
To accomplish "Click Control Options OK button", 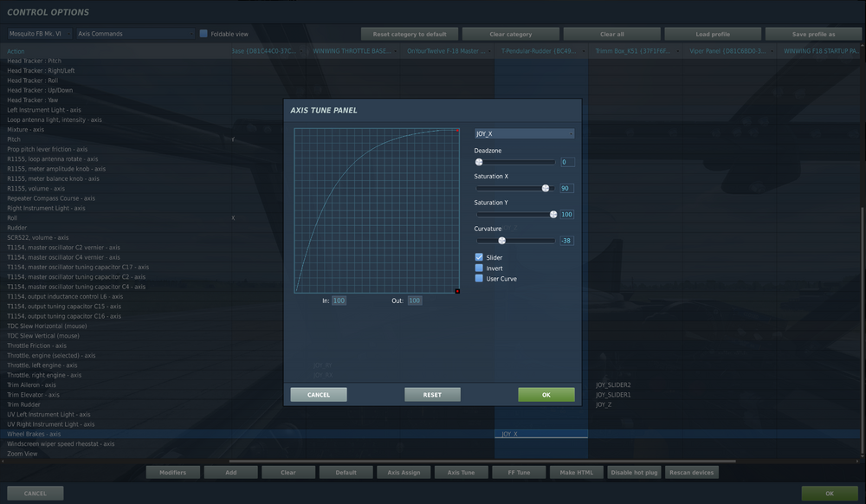I will [x=830, y=493].
